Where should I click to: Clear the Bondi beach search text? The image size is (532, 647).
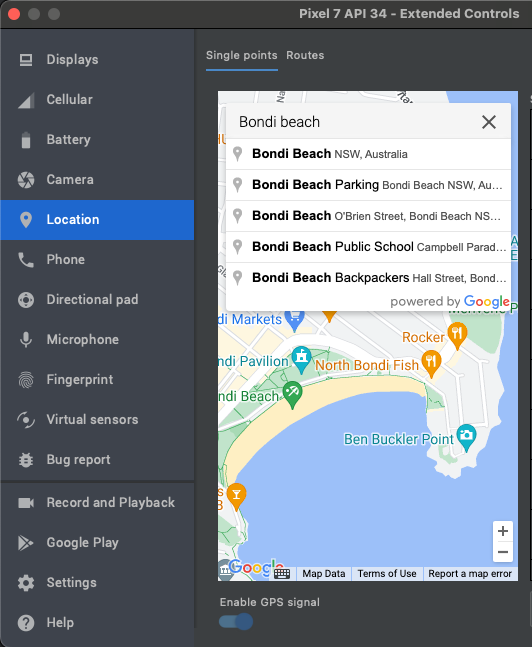(489, 122)
